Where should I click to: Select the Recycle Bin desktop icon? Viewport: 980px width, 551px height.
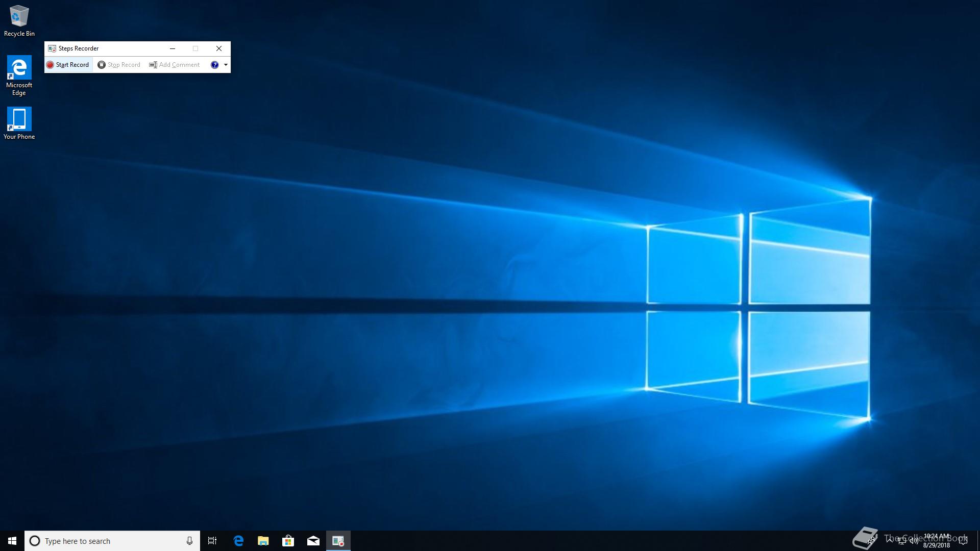coord(19,21)
